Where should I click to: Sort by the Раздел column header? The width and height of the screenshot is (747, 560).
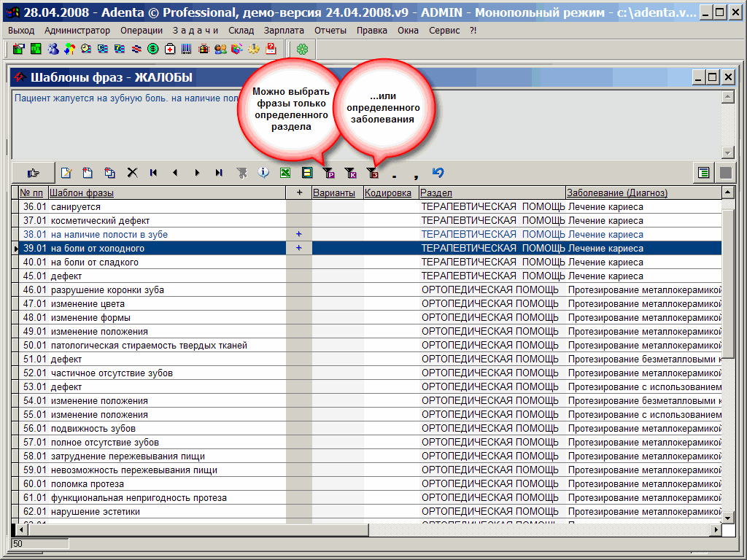(436, 193)
